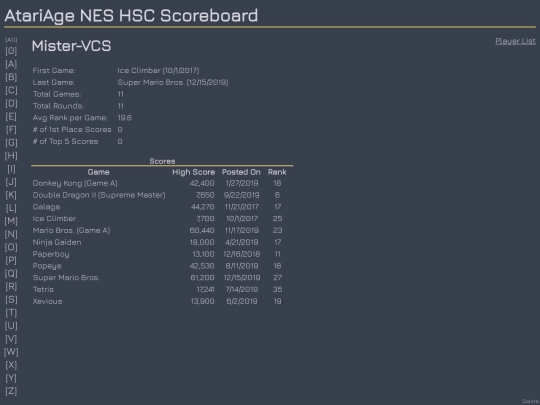Screen dimensions: 540x405
Task: Filter players by letter [D]
Action: [x=11, y=103]
